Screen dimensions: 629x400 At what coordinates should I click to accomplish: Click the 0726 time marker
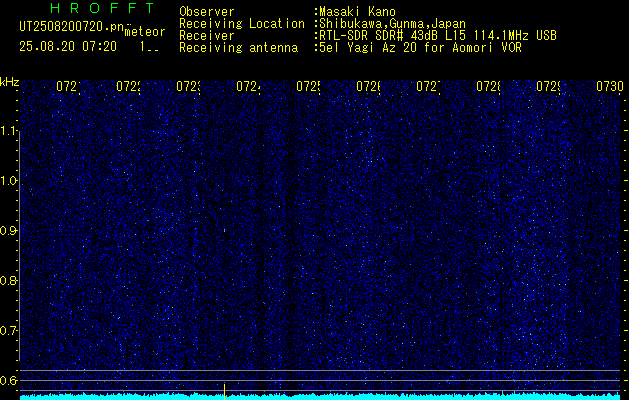click(x=368, y=87)
